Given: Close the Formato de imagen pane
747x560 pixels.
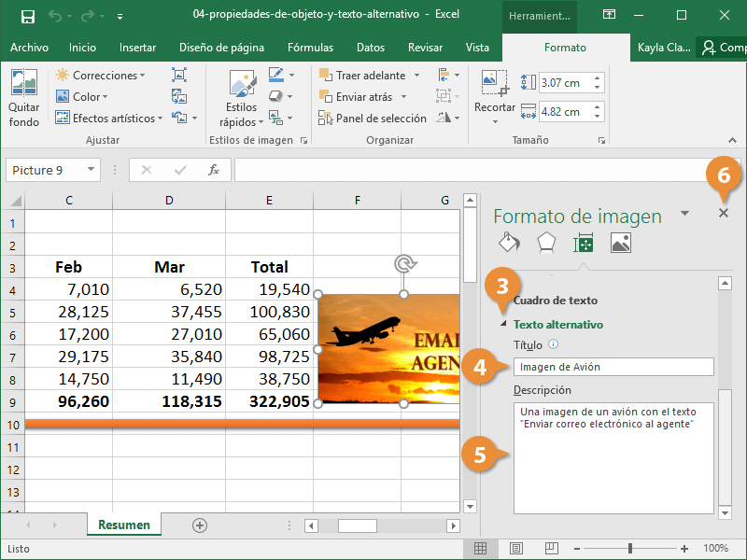Looking at the screenshot, I should coord(724,214).
